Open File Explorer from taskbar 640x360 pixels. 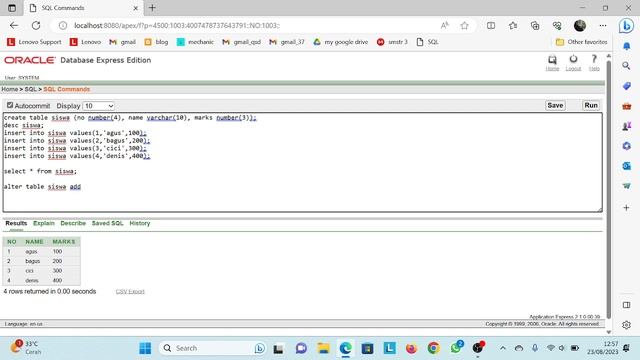pyautogui.click(x=323, y=348)
